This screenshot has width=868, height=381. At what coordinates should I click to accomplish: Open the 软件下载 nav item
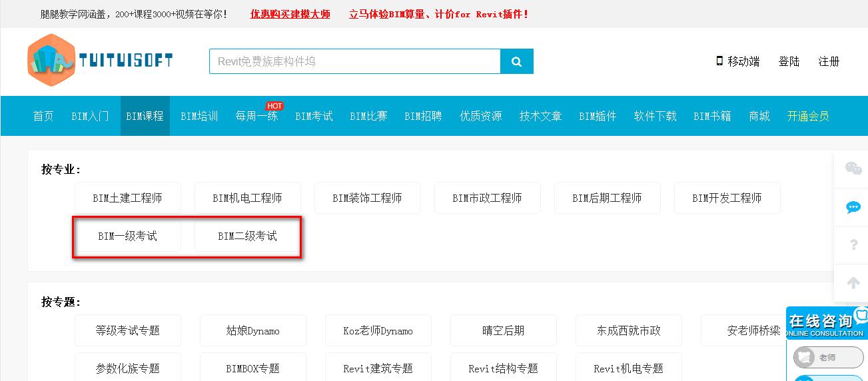(x=655, y=116)
